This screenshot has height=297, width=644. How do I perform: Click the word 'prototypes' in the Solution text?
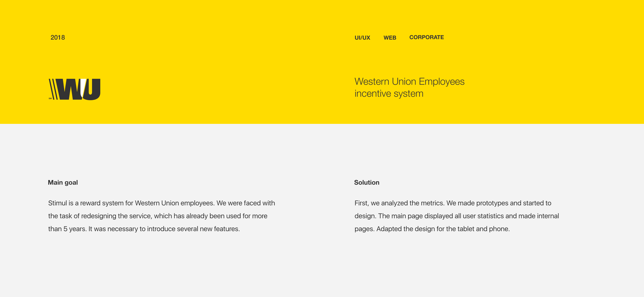pos(492,203)
